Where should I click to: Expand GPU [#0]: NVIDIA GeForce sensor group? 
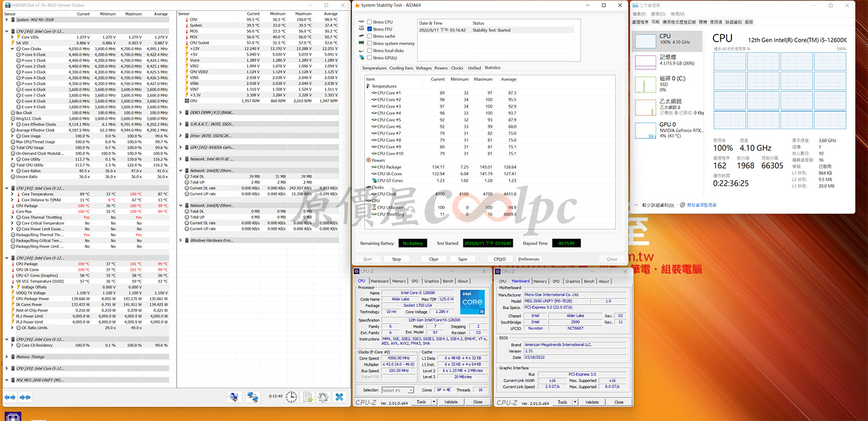click(x=180, y=147)
